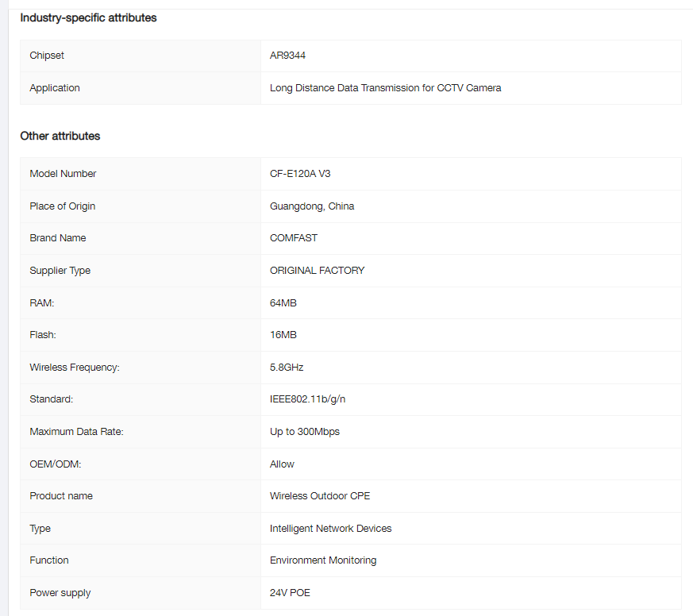This screenshot has width=693, height=616.
Task: Click the ORIGINAL FACTORY supplier value
Action: (x=317, y=271)
